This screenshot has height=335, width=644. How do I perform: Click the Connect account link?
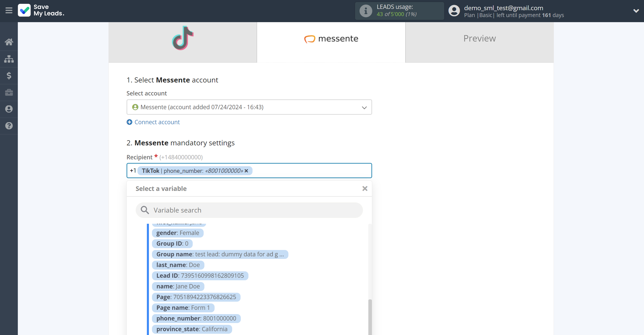click(x=157, y=122)
